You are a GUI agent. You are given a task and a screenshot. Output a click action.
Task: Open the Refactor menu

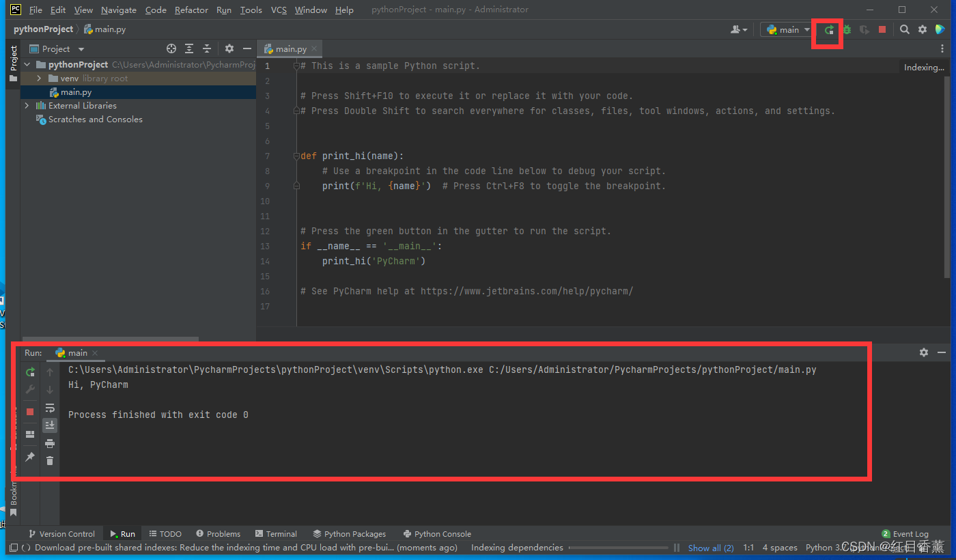click(191, 10)
